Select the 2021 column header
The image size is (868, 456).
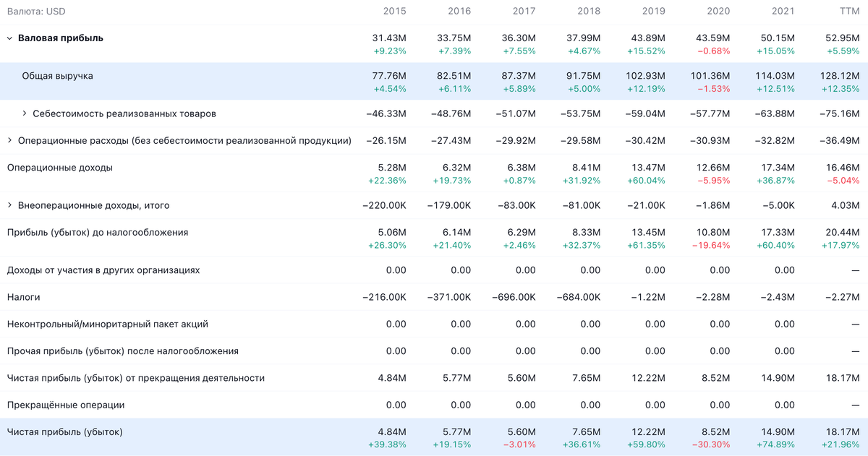pyautogui.click(x=783, y=12)
